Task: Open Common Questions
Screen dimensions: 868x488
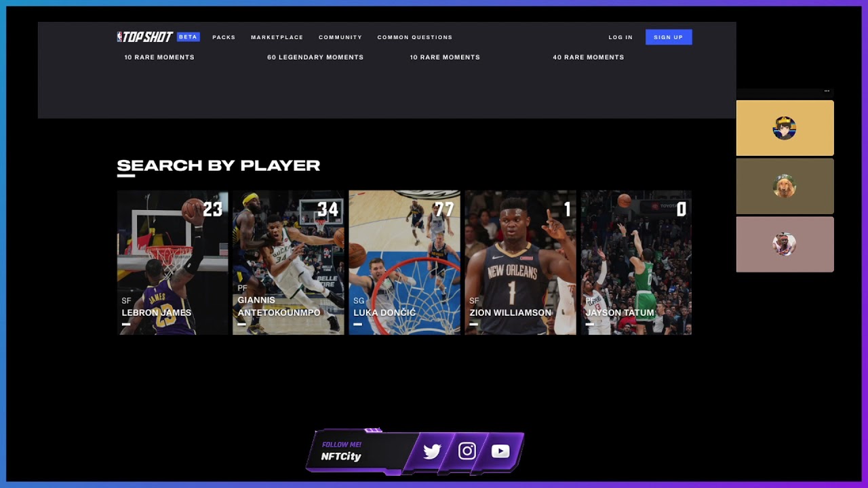Action: pyautogui.click(x=415, y=37)
